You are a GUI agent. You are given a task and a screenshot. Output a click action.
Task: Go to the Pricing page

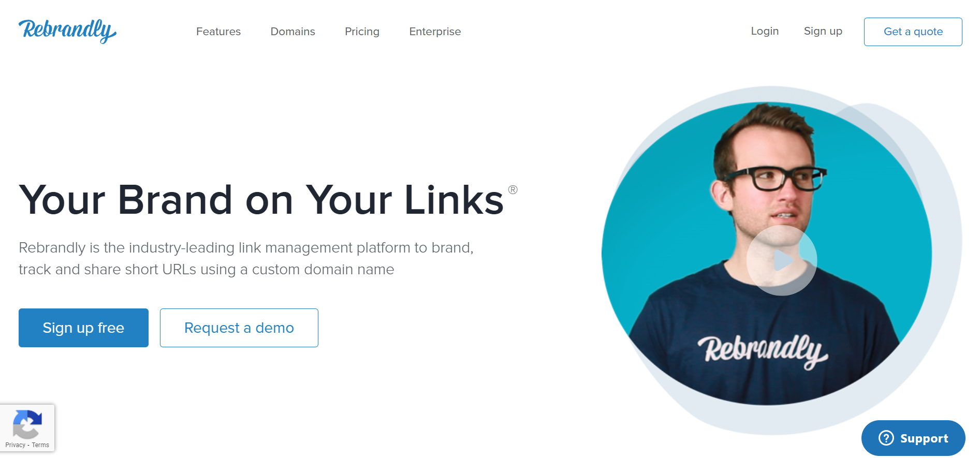click(x=362, y=32)
